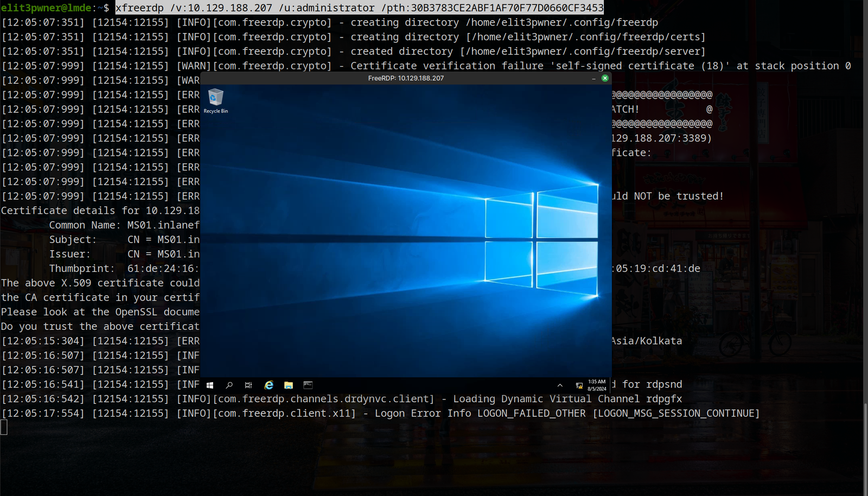The width and height of the screenshot is (868, 496).
Task: Click the 'Common Name:' certificate line
Action: pyautogui.click(x=124, y=225)
